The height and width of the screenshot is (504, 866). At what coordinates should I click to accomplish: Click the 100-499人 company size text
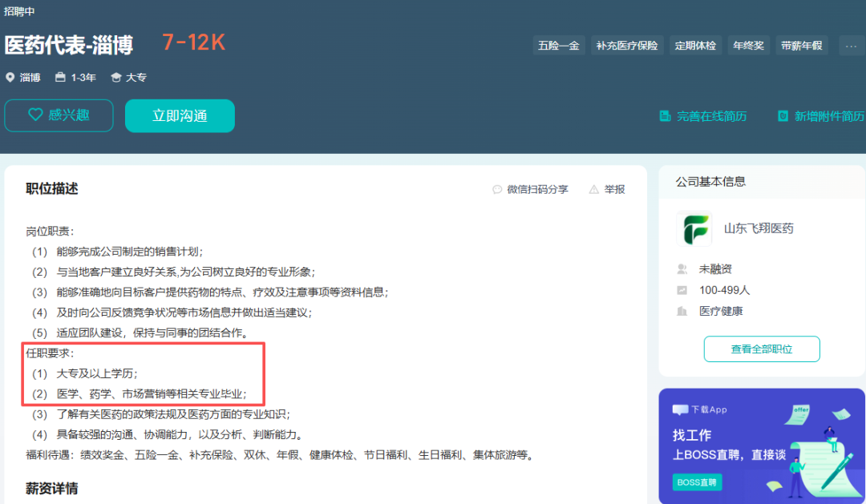(x=724, y=290)
